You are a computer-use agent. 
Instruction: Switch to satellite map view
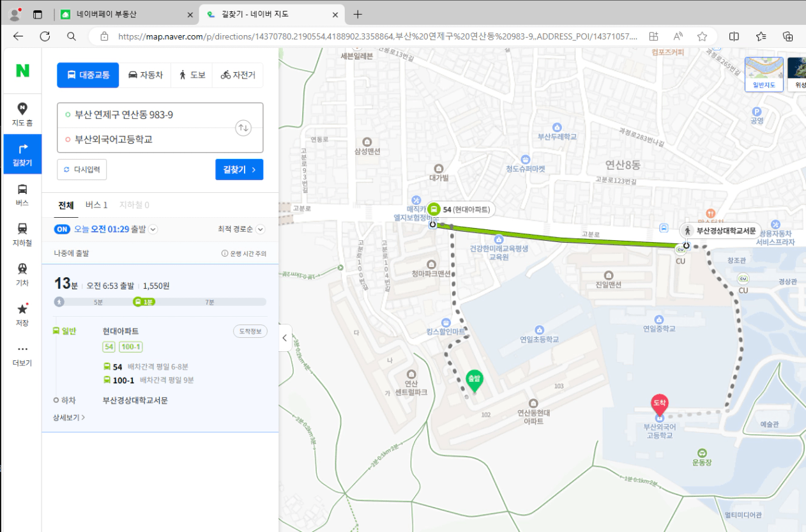(797, 74)
